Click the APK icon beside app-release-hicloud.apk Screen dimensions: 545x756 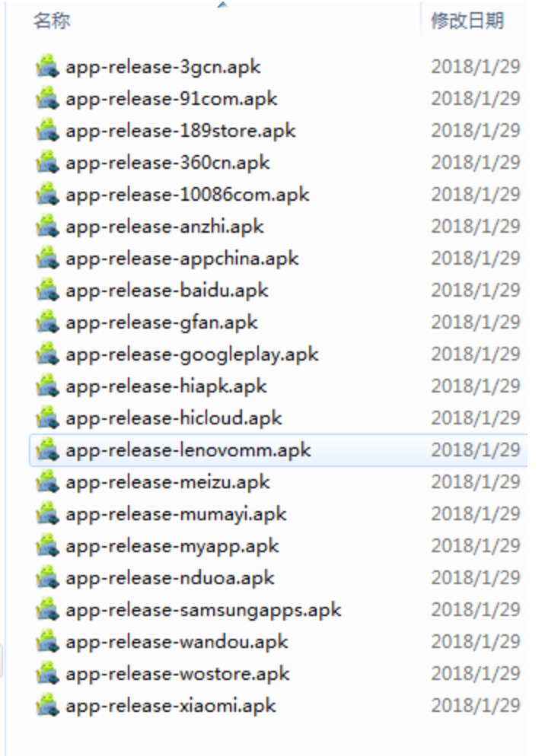click(47, 418)
